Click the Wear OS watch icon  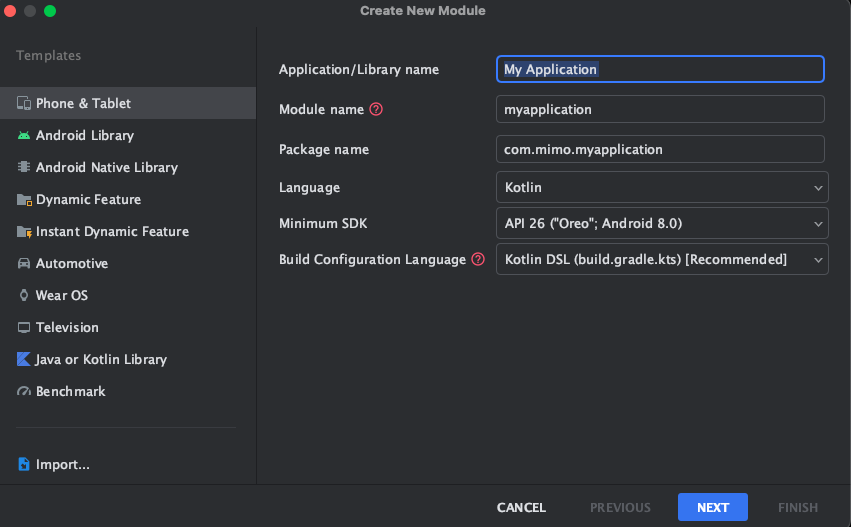(24, 295)
